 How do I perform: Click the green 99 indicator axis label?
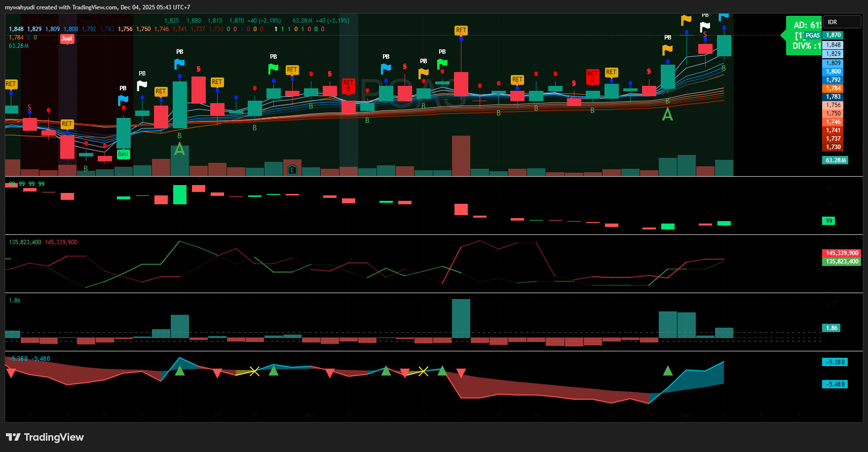[x=829, y=221]
